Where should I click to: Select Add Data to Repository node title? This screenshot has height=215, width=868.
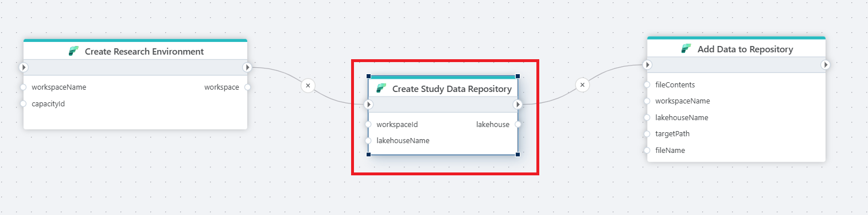click(745, 49)
